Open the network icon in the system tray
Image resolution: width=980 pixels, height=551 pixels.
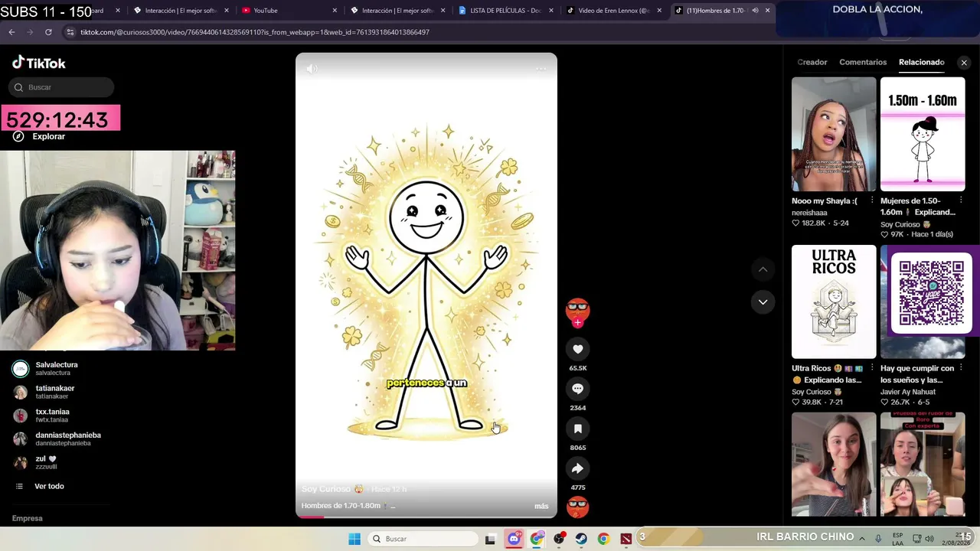(x=916, y=539)
